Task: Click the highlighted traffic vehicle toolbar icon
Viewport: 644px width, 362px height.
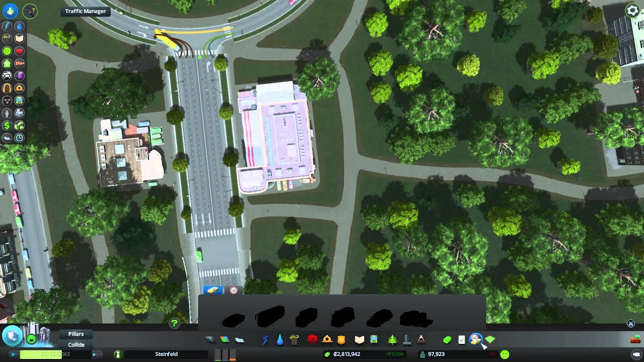Action: 476,340
